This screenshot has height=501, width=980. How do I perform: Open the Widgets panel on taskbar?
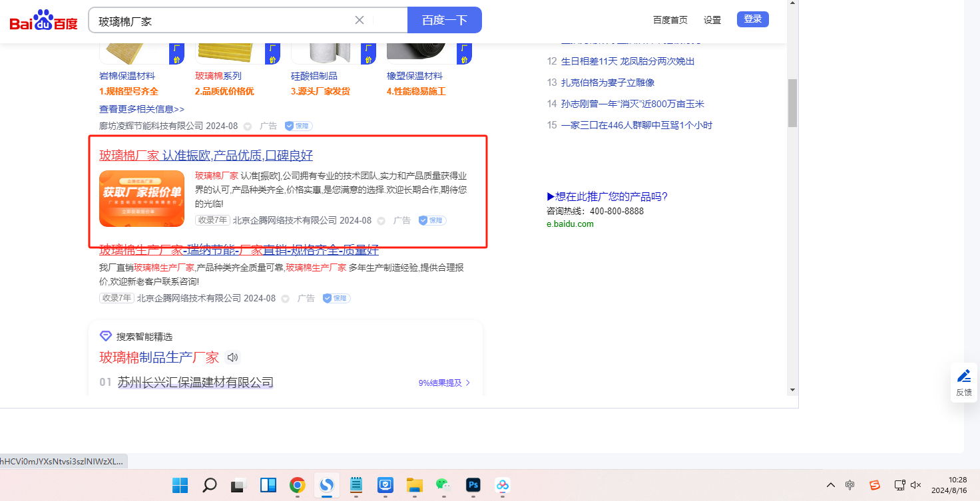click(x=268, y=485)
